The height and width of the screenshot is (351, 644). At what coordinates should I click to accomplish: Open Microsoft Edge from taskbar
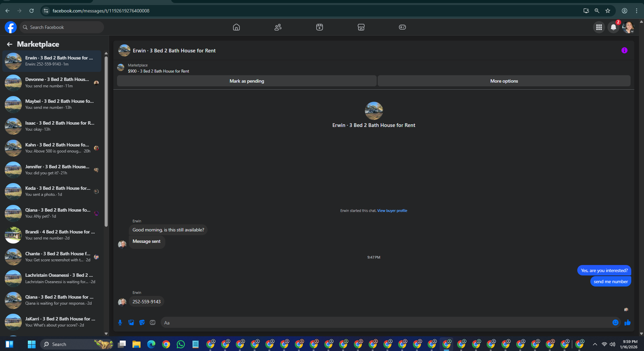click(x=151, y=344)
